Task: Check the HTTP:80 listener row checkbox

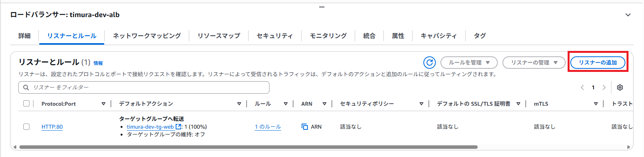Action: (26, 127)
